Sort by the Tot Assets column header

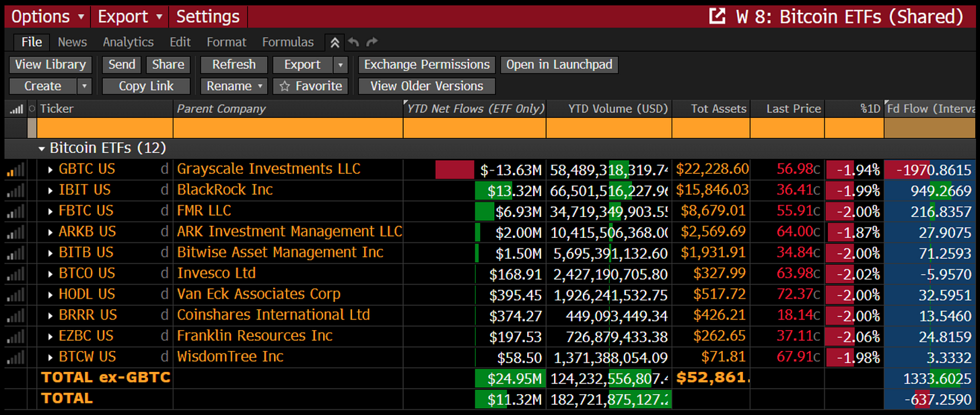[x=711, y=108]
